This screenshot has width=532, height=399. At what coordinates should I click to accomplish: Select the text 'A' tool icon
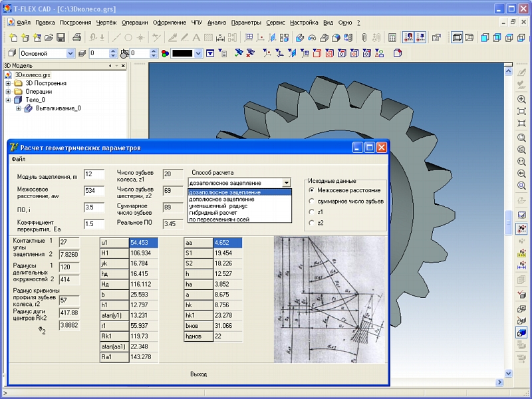click(196, 37)
